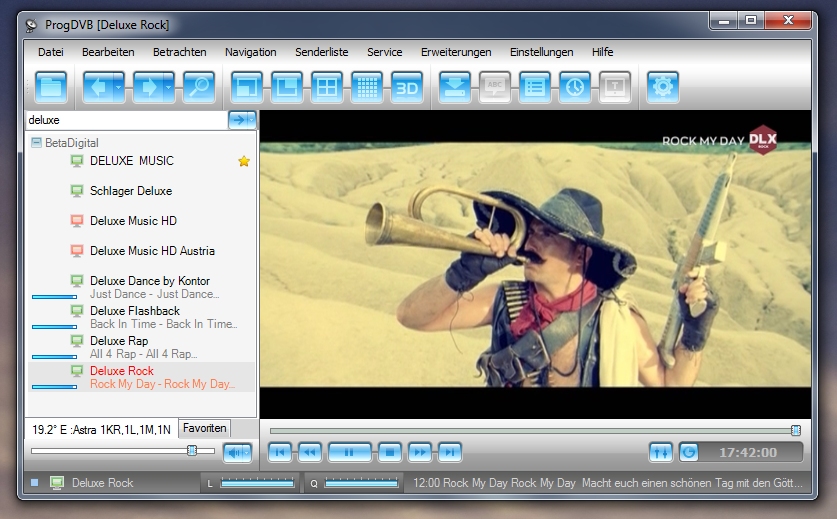Click the timeshift refresh icon beside clock
The height and width of the screenshot is (519, 837).
coord(689,453)
